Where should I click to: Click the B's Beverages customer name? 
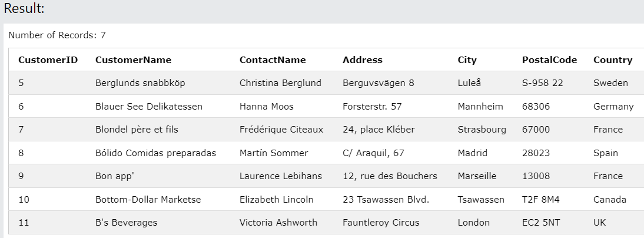click(x=126, y=223)
